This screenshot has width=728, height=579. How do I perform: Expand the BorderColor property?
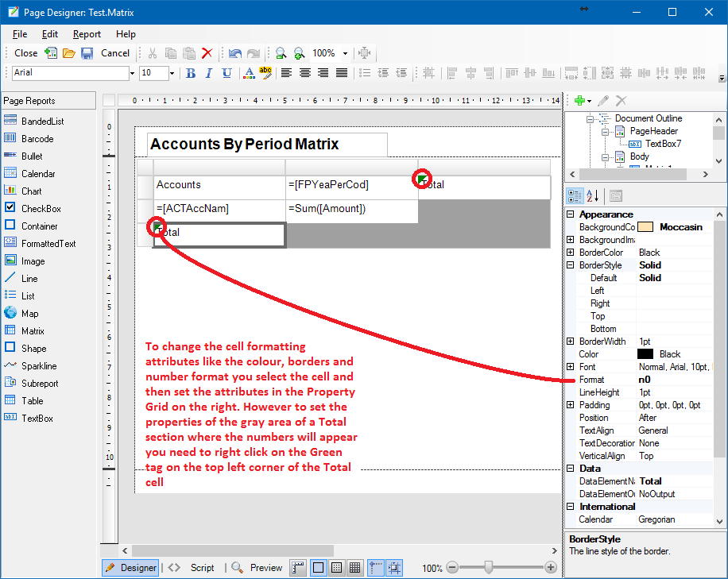click(x=571, y=253)
